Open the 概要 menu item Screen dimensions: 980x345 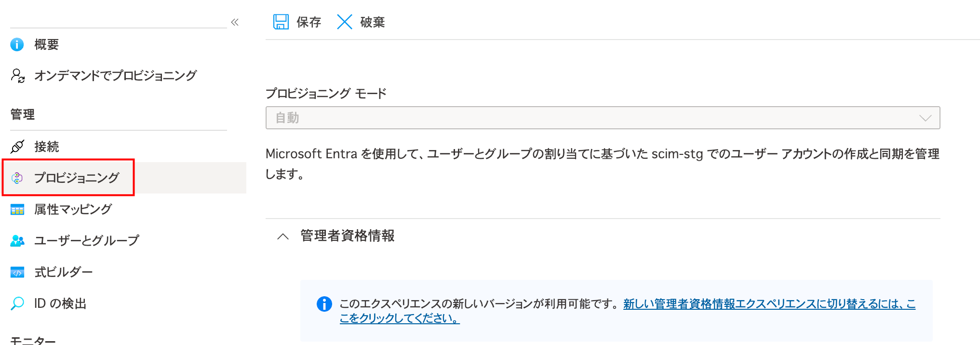47,44
